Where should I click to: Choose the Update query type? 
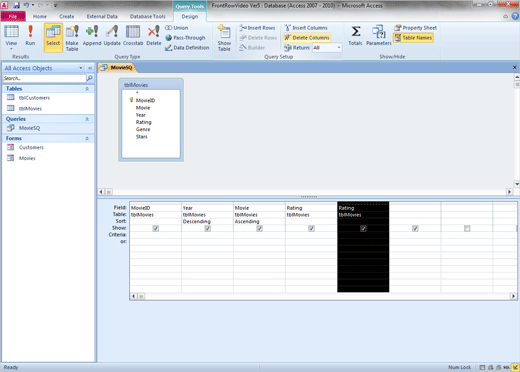pyautogui.click(x=112, y=35)
